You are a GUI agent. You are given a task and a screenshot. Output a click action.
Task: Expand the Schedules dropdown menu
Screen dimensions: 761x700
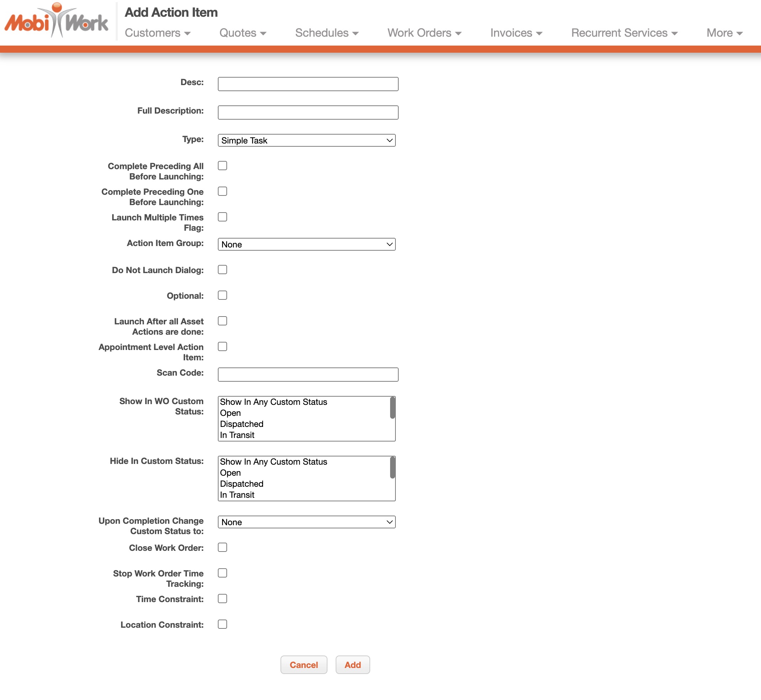click(326, 33)
